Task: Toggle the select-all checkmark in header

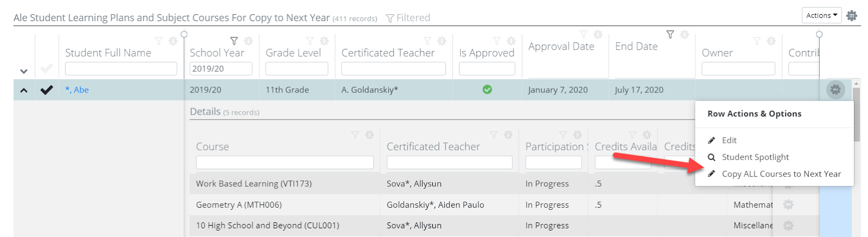Action: click(47, 68)
